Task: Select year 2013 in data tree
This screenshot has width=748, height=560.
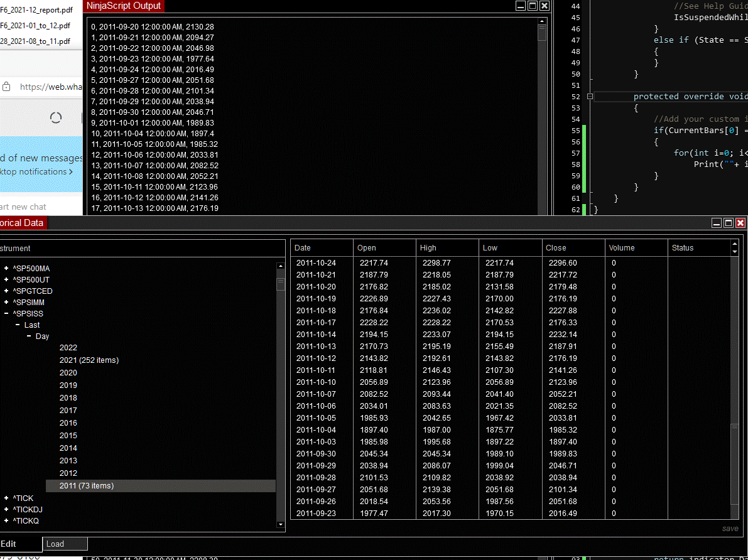Action: (x=68, y=461)
